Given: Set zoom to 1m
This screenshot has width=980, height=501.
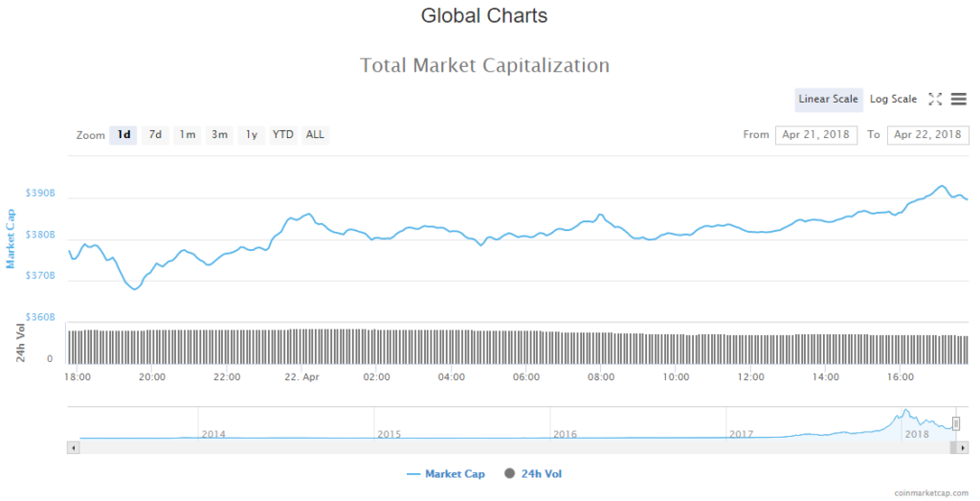Looking at the screenshot, I should click(x=187, y=135).
